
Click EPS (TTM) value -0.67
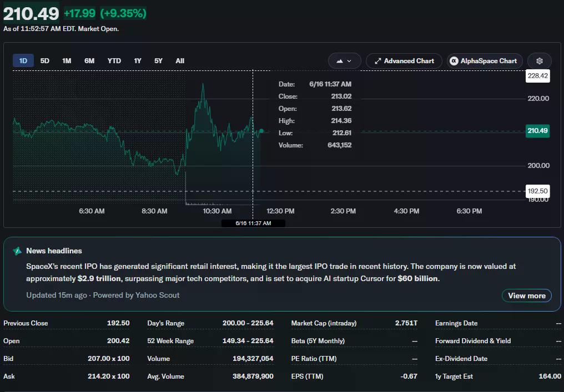[409, 376]
